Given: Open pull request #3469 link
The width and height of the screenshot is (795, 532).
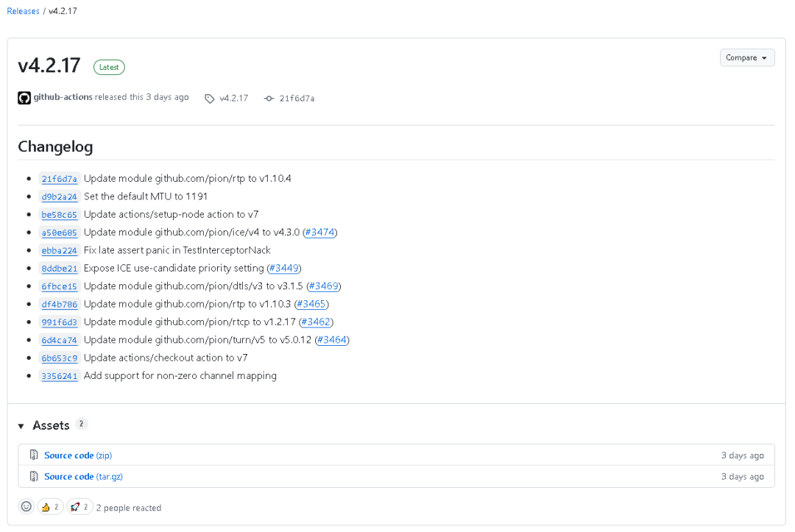Looking at the screenshot, I should (323, 285).
